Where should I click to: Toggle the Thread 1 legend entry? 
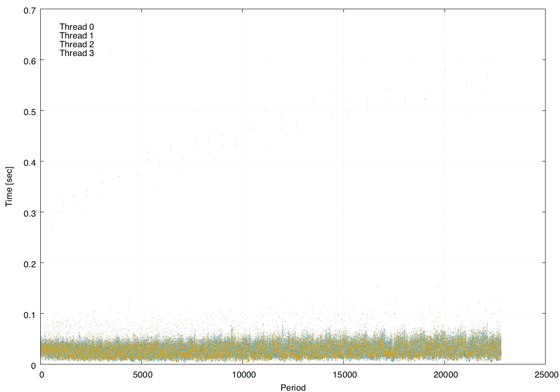point(77,35)
